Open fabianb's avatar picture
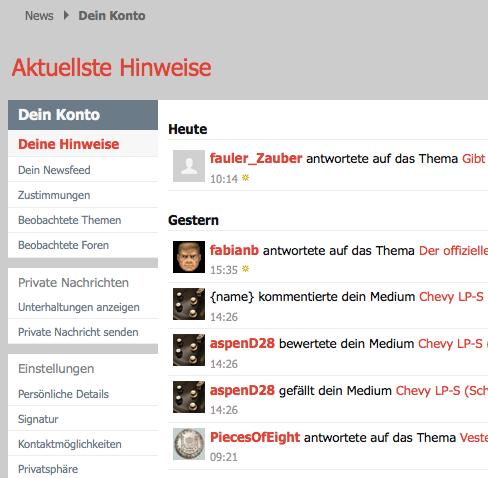Screen dimensions: 488x478 (189, 257)
